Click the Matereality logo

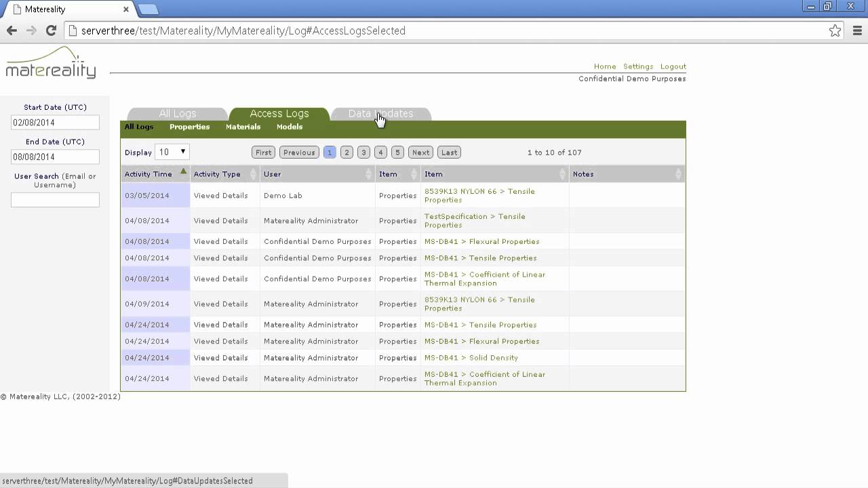pyautogui.click(x=51, y=63)
